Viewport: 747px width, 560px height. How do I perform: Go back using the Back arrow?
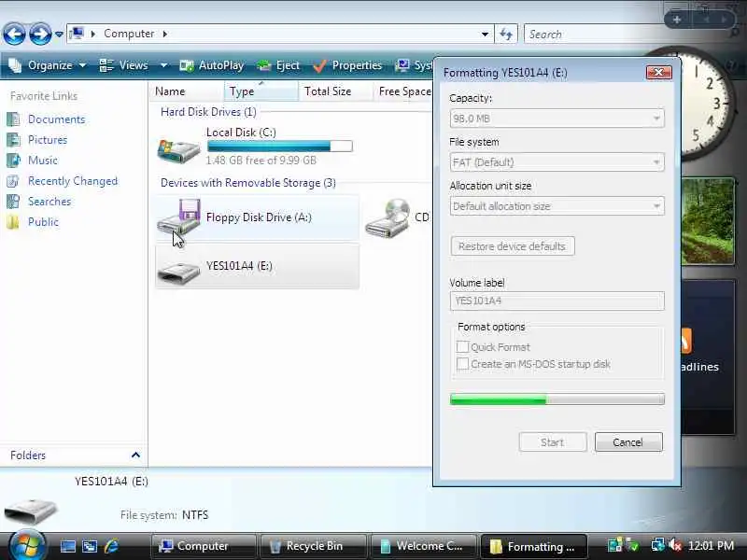coord(14,34)
